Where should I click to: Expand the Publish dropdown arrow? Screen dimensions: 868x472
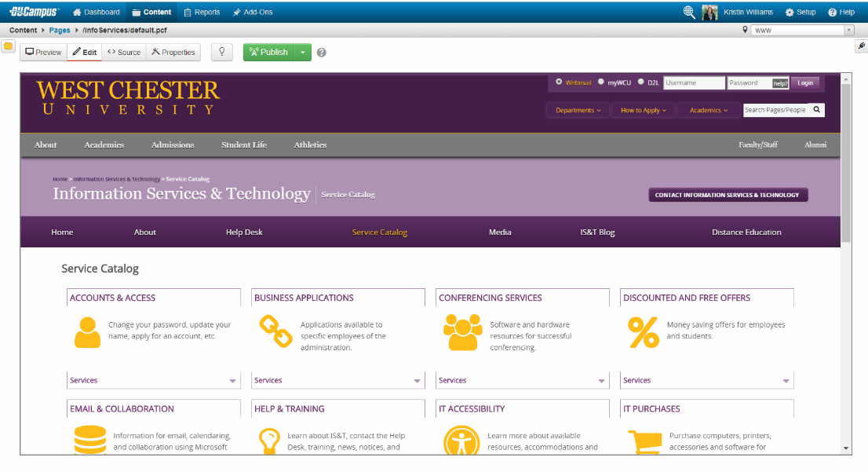pos(303,53)
